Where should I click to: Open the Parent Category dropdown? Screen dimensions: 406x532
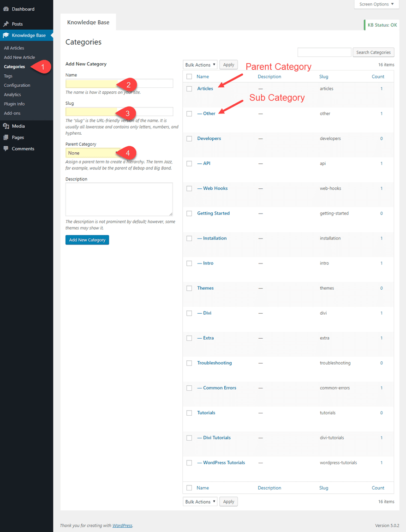[x=119, y=153]
